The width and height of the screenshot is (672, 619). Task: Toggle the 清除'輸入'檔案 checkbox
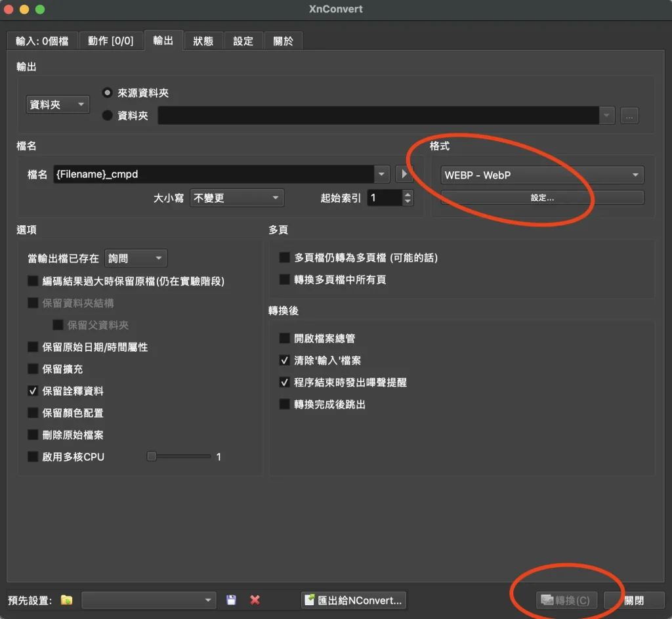[285, 360]
